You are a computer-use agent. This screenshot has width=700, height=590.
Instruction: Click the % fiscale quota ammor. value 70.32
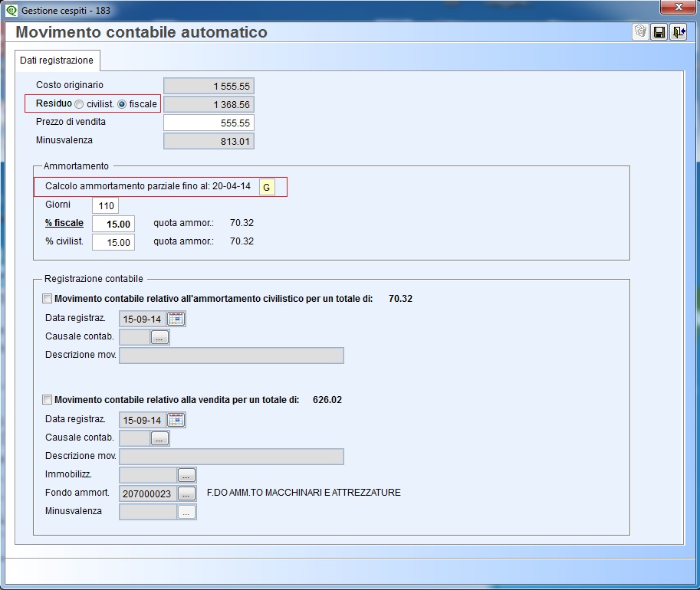click(x=242, y=222)
